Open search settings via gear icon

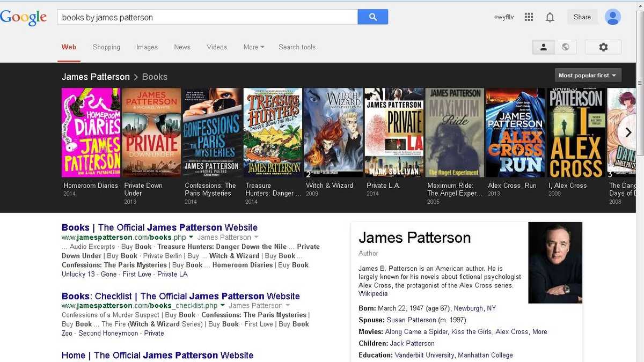pyautogui.click(x=603, y=47)
